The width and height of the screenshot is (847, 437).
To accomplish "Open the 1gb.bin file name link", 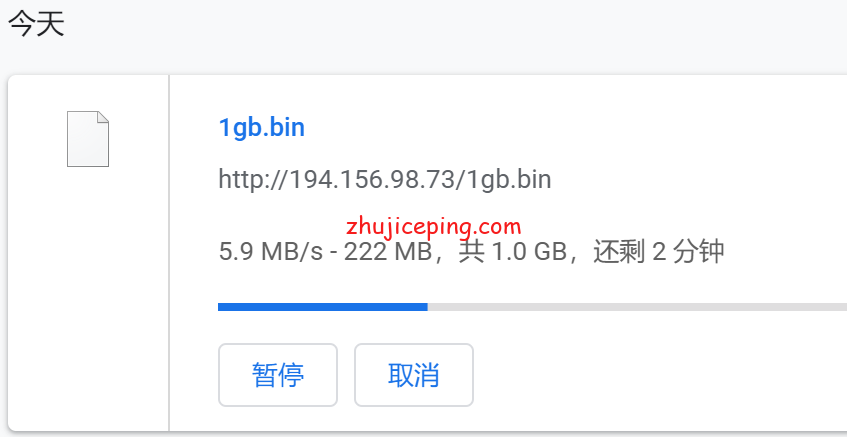I will click(x=261, y=128).
